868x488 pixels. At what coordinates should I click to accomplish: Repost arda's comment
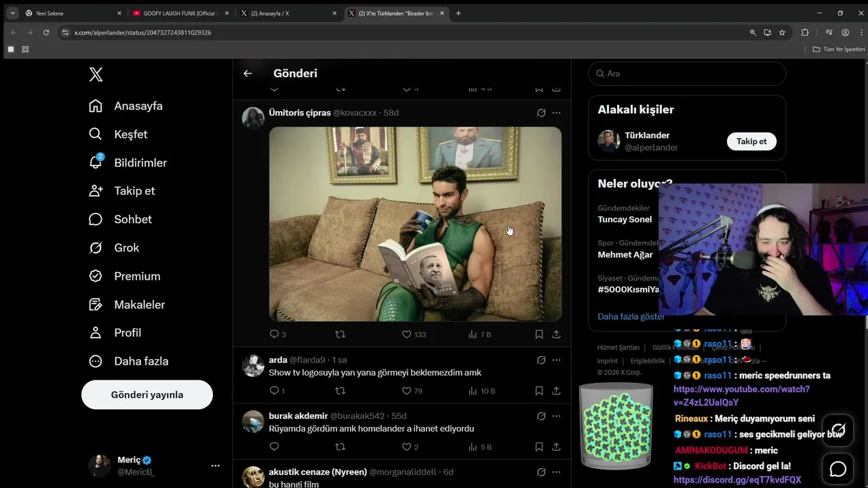click(x=340, y=390)
